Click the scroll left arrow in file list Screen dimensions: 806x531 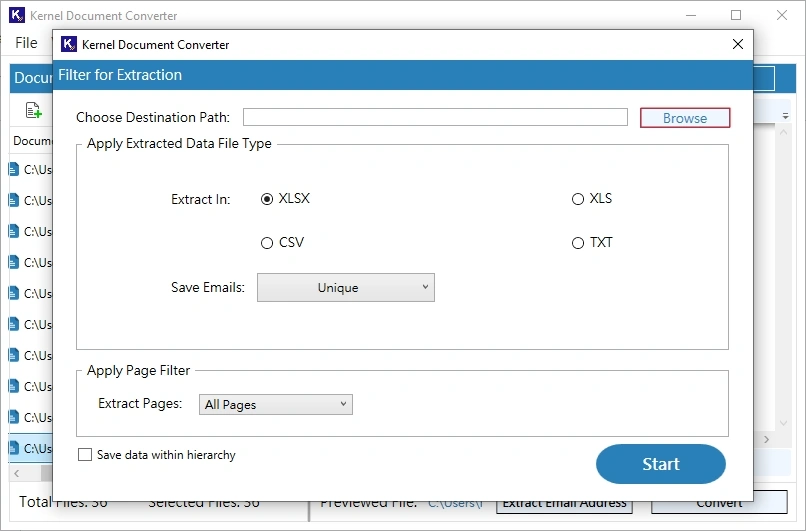click(x=17, y=473)
